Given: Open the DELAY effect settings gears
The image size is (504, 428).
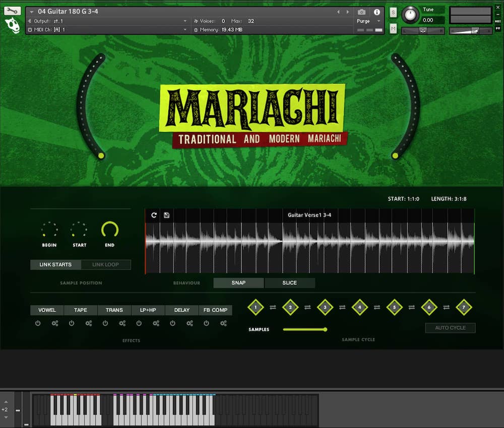Looking at the screenshot, I should (x=190, y=323).
